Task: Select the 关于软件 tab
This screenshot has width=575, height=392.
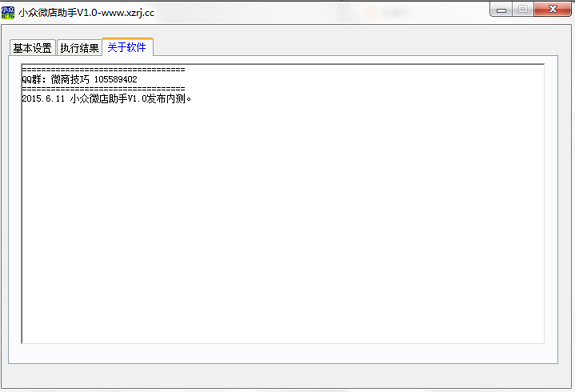Action: 127,47
